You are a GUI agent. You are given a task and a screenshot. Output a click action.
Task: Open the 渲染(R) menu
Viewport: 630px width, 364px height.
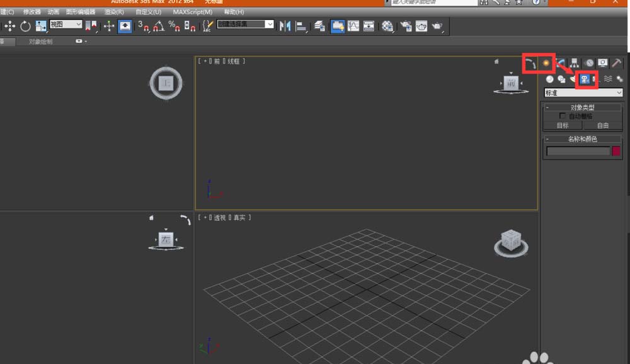click(x=114, y=12)
